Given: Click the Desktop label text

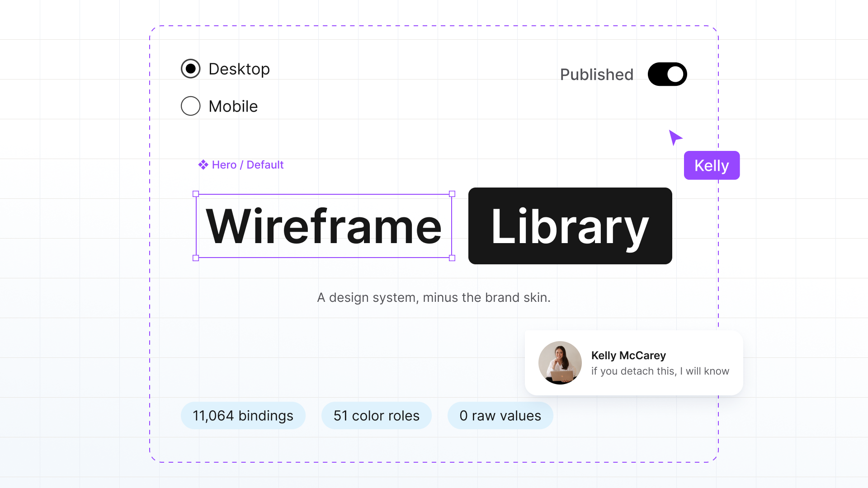Looking at the screenshot, I should [239, 69].
